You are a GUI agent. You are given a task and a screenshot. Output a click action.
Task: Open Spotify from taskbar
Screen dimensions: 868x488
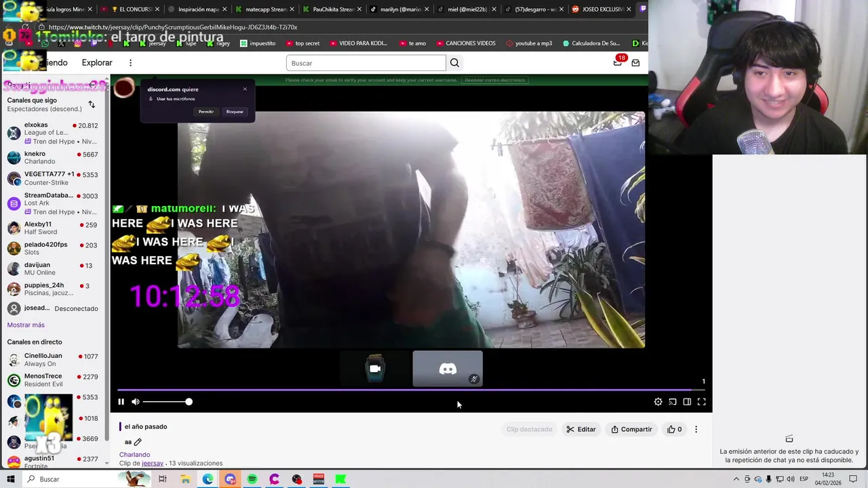click(252, 479)
